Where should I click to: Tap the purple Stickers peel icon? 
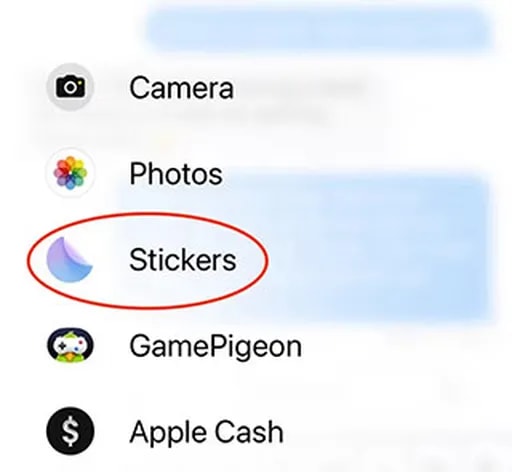[x=69, y=259]
